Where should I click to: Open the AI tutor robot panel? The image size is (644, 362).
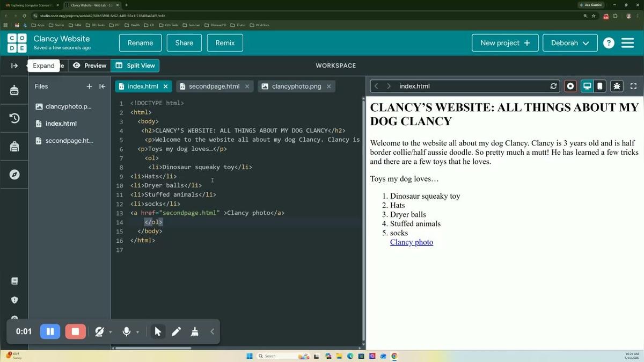pyautogui.click(x=14, y=91)
